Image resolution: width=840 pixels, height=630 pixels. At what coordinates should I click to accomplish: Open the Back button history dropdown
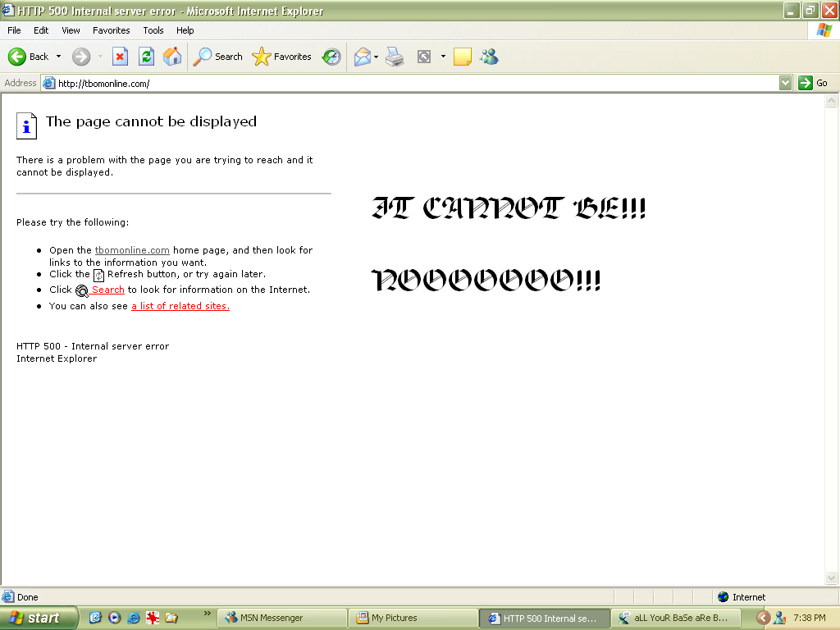(x=58, y=57)
